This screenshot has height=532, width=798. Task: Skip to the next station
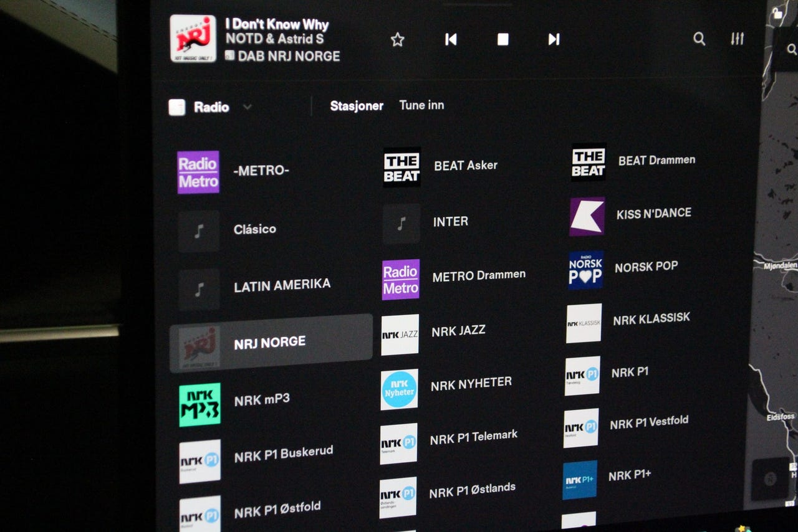(554, 39)
